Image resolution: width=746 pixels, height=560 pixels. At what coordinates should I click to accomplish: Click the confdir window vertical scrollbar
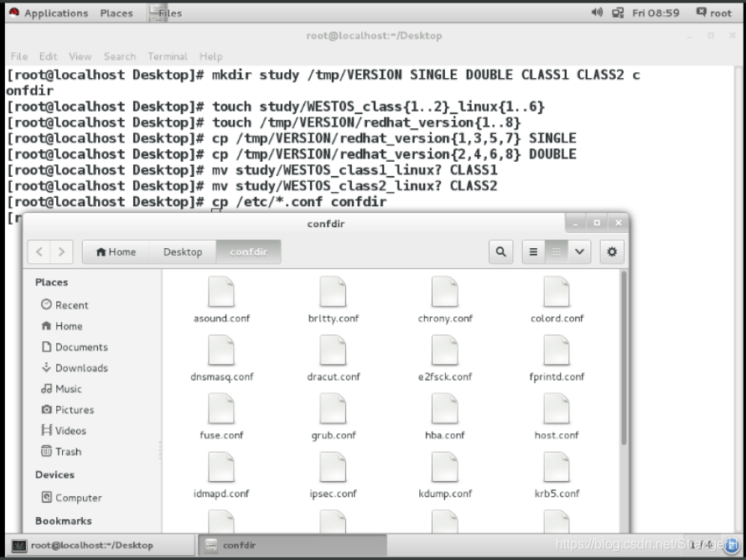(x=624, y=358)
